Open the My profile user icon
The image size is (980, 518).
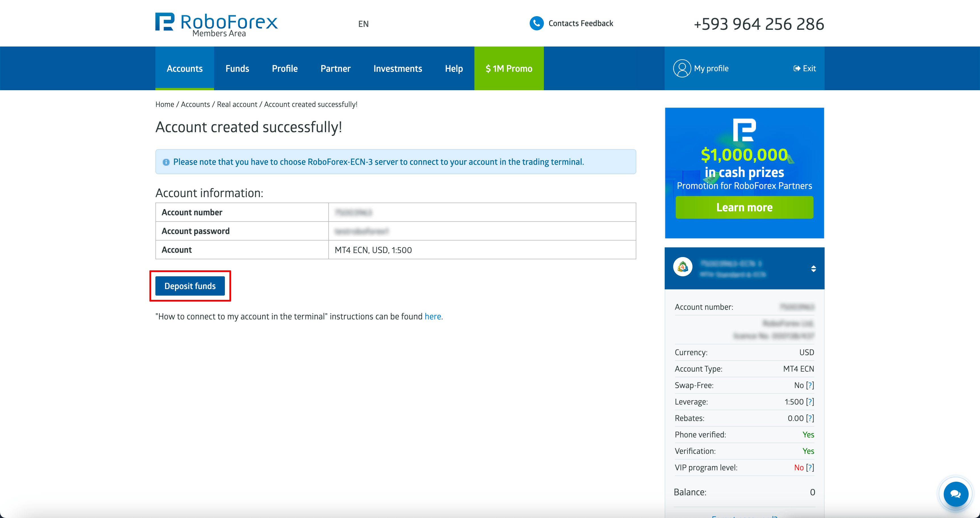pos(682,68)
